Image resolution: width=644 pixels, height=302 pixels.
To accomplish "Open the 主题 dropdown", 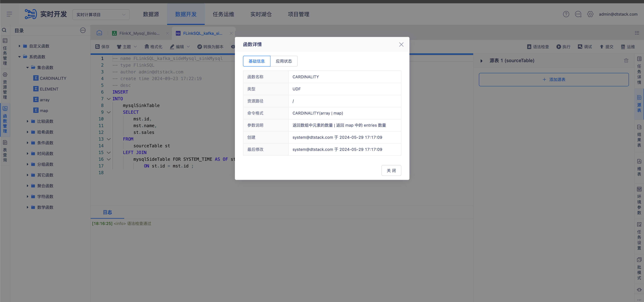I will click(127, 47).
